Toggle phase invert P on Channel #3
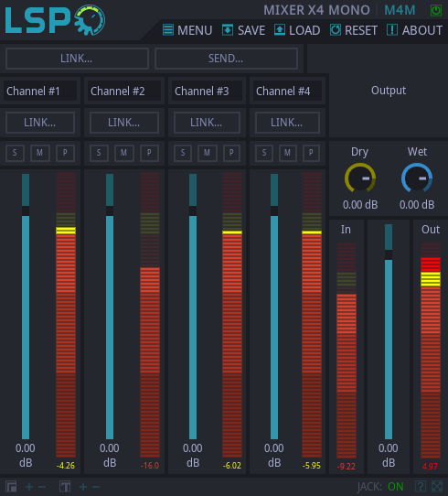This screenshot has width=448, height=496. click(231, 153)
